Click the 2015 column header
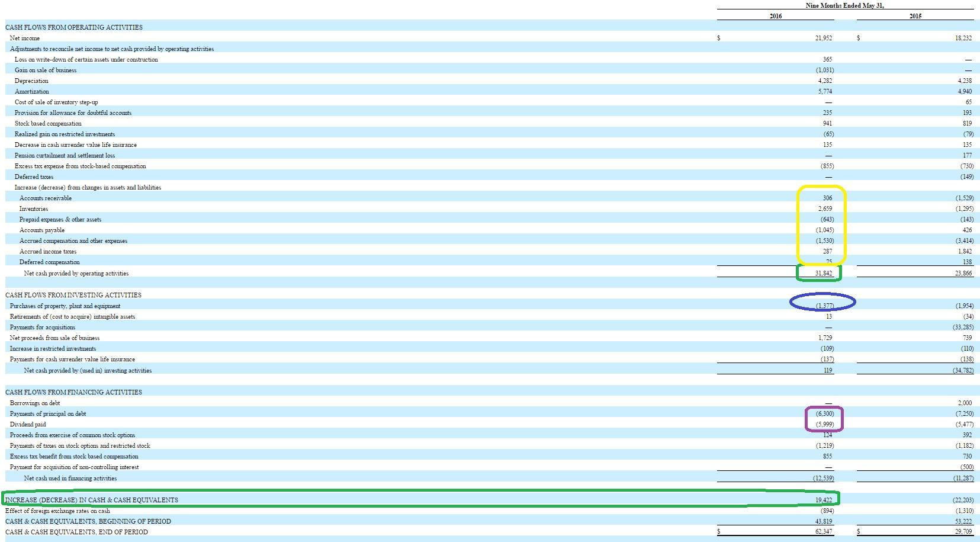Viewport: 980px width, 542px height. tap(916, 17)
